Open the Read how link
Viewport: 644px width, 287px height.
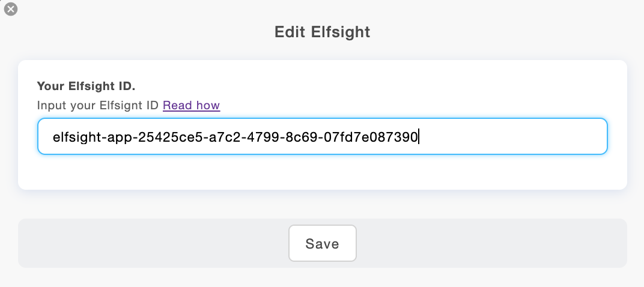click(191, 106)
